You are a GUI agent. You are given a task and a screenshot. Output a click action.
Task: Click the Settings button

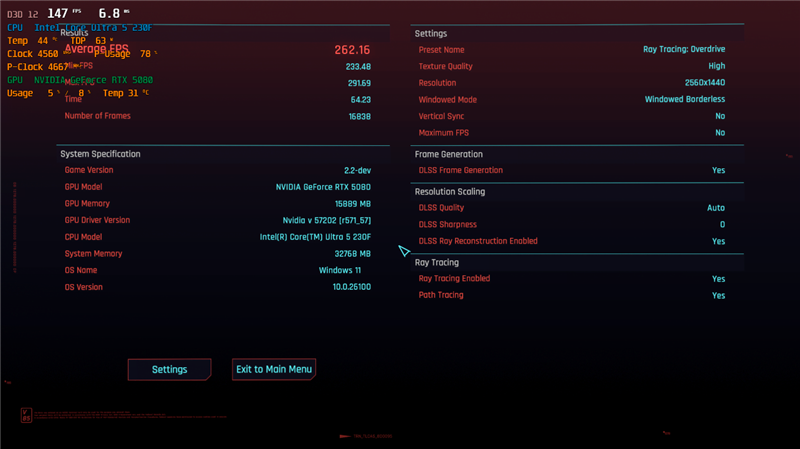169,369
